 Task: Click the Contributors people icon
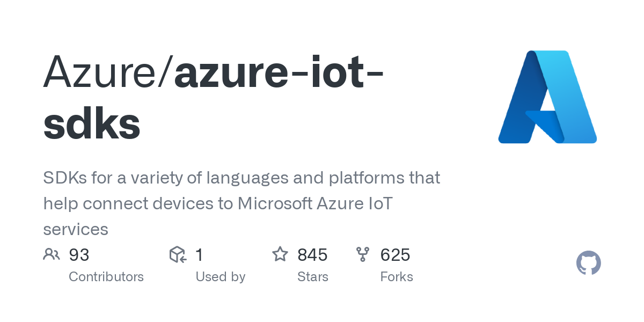[52, 254]
